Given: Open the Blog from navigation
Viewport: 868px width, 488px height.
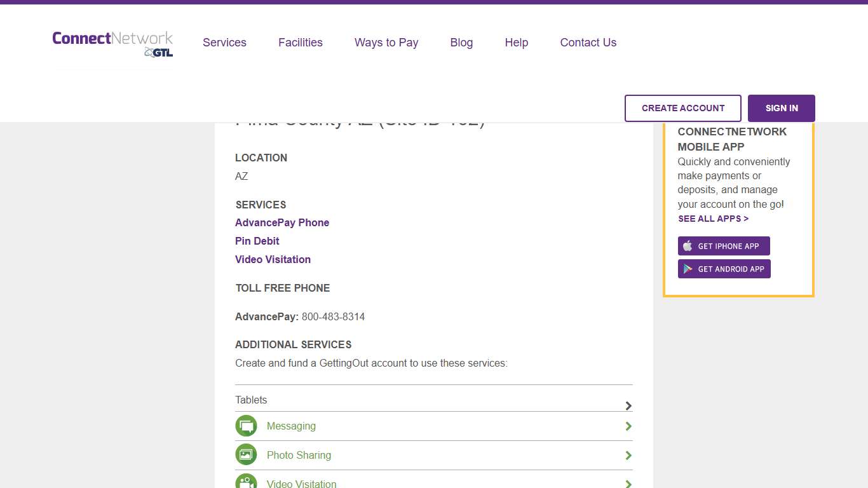Looking at the screenshot, I should (461, 43).
